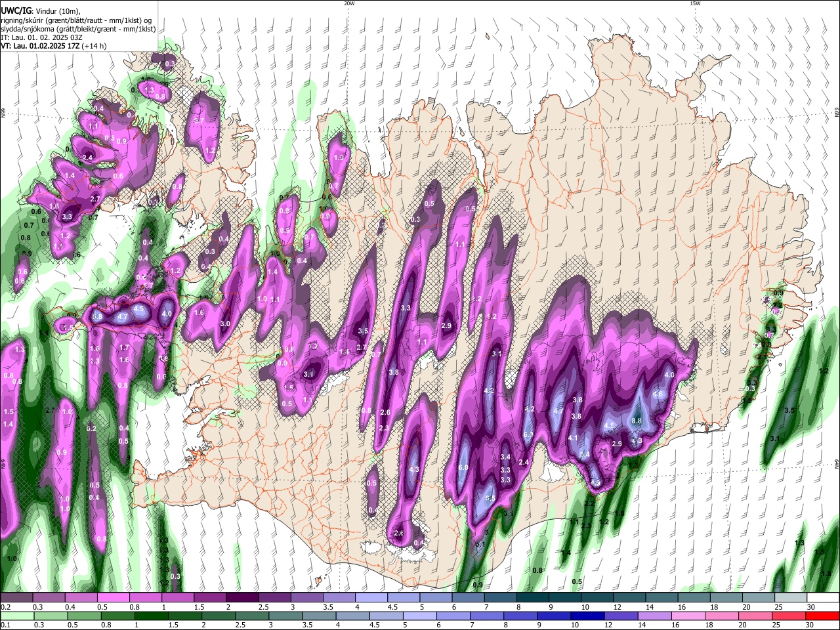Click the 15W longitude label
This screenshot has width=840, height=630.
(695, 3)
